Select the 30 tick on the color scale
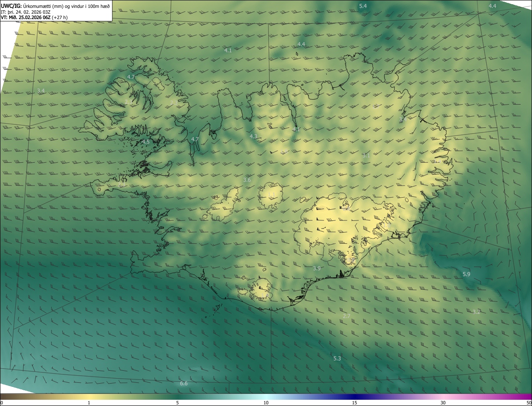Image resolution: width=532 pixels, height=406 pixels. pos(443,403)
